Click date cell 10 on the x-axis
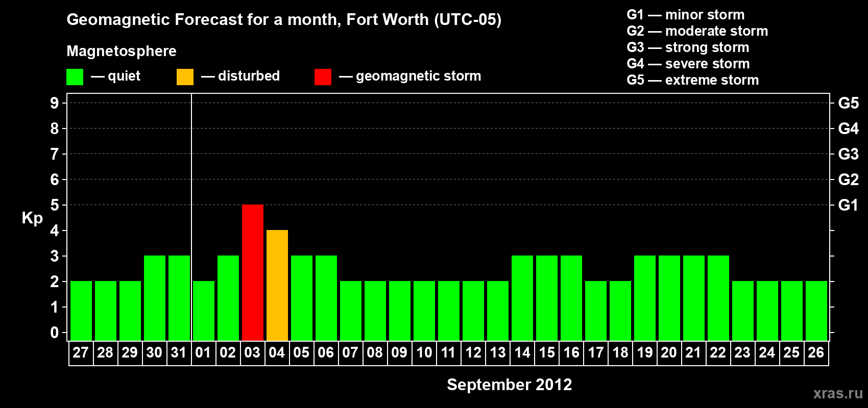Viewport: 868px width, 408px height. click(424, 353)
